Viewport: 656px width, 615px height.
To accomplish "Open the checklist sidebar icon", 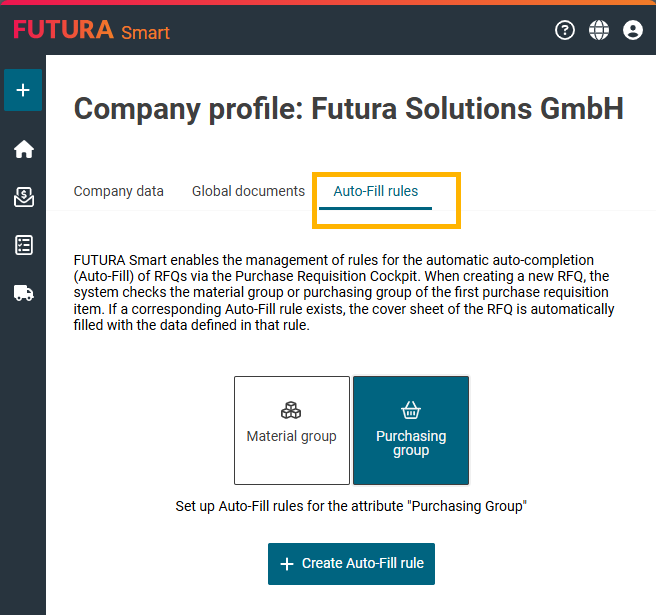I will click(x=23, y=245).
